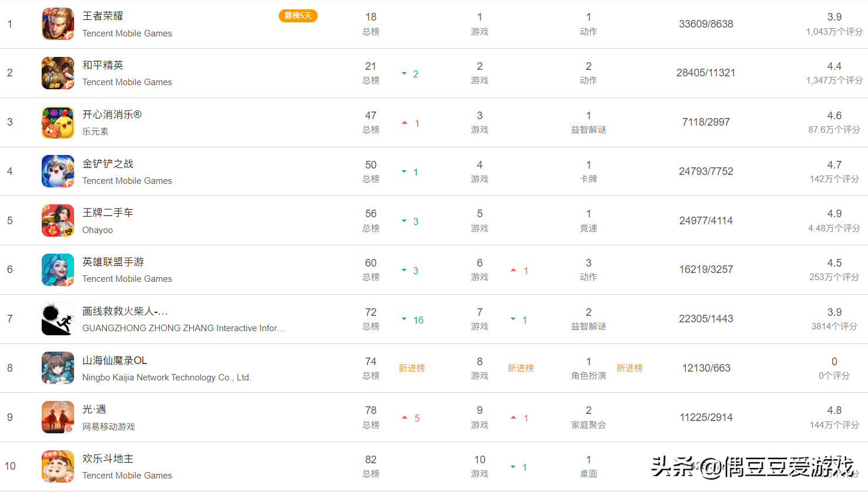Click the 开心消消乐® title
The width and height of the screenshot is (868, 492).
click(112, 114)
